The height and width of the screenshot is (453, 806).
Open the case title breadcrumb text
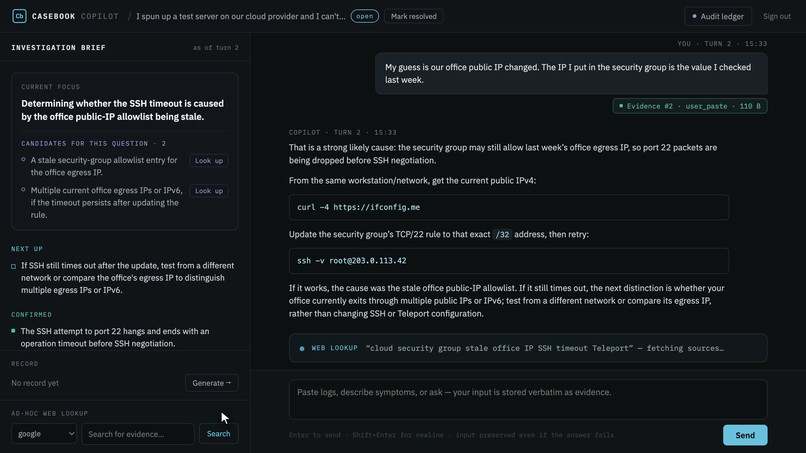241,16
